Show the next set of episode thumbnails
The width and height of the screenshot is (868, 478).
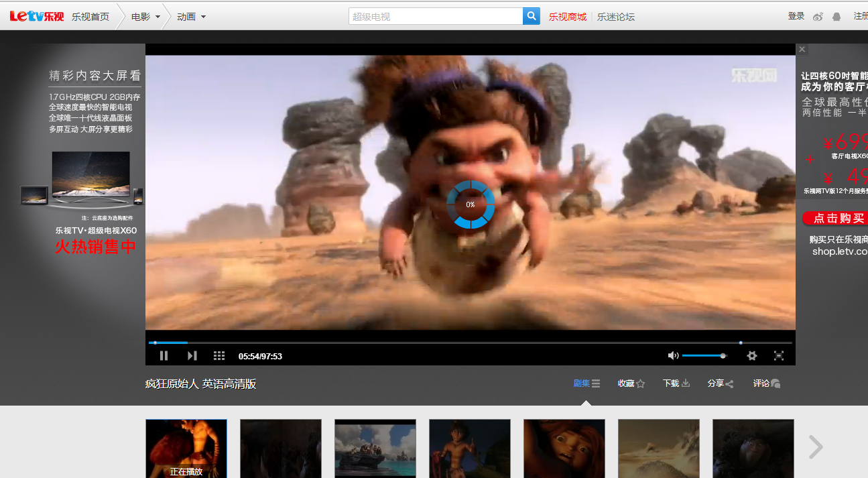816,447
